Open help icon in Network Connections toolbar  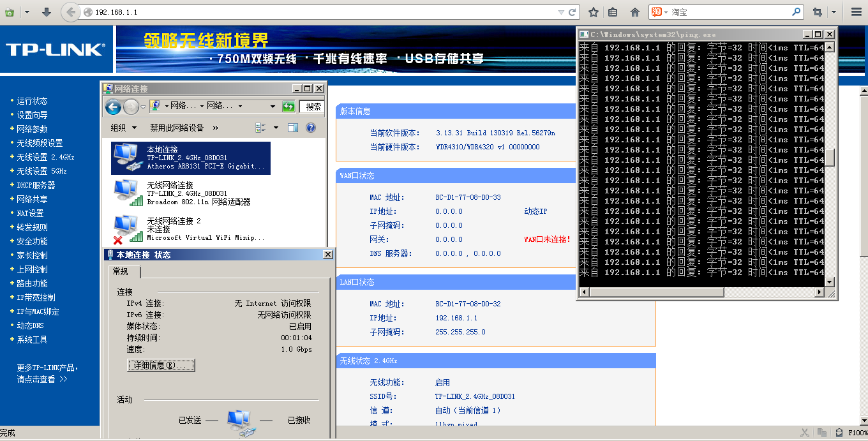(311, 128)
